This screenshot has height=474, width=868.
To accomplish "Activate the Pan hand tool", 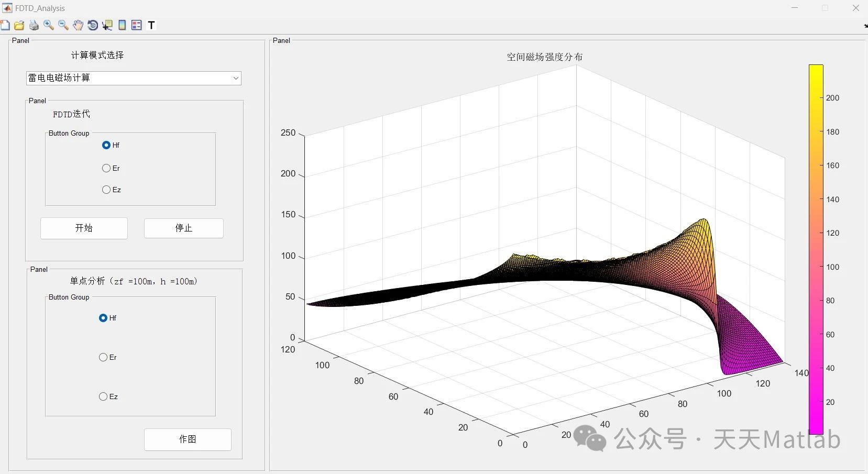I will [78, 25].
